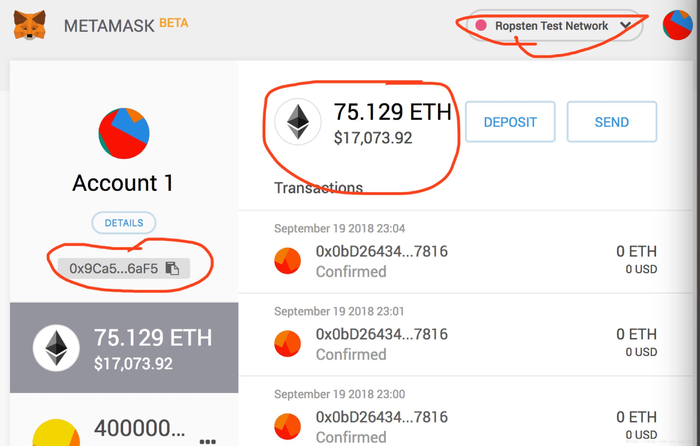Copy address 0x9Ca5...6aF5
Image resolution: width=700 pixels, height=446 pixels.
124,268
